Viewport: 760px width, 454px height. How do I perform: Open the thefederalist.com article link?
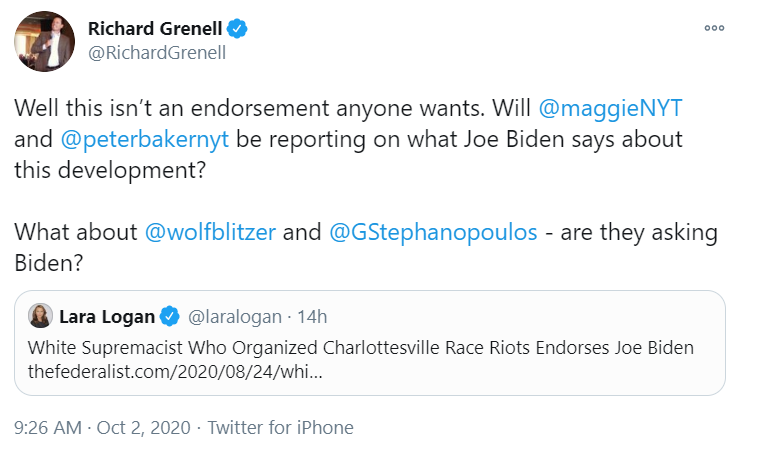pyautogui.click(x=175, y=372)
